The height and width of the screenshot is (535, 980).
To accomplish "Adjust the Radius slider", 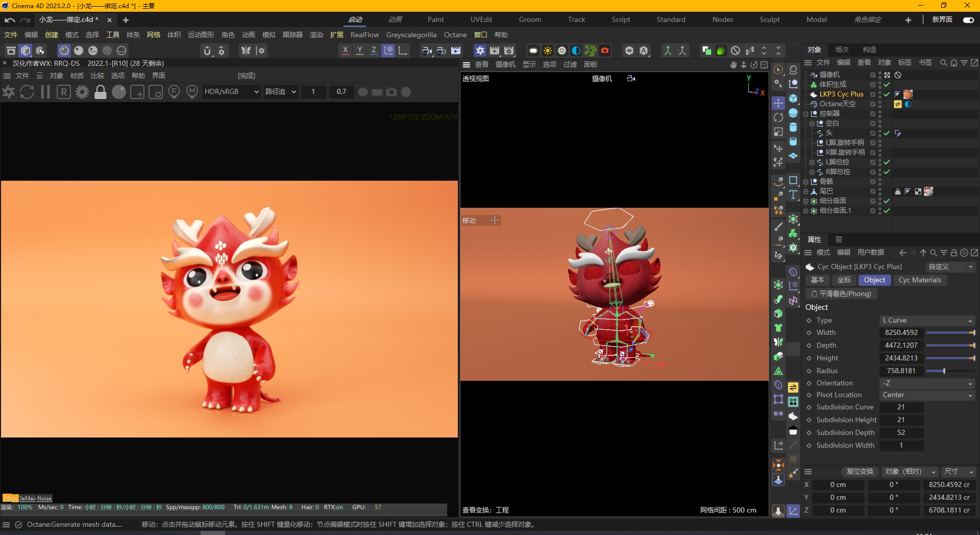I will (950, 371).
